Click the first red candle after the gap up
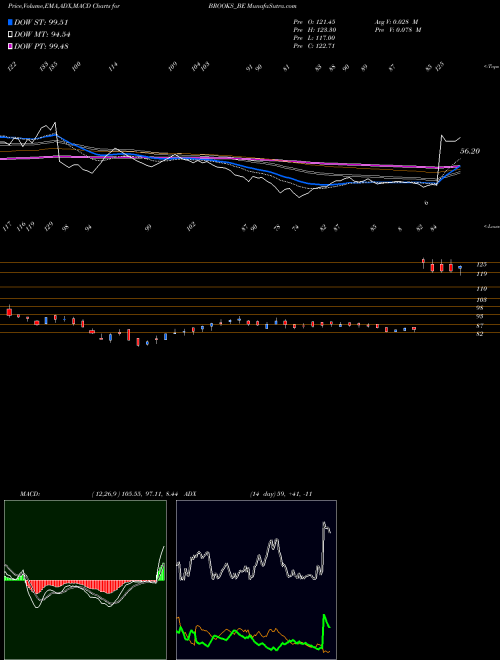The height and width of the screenshot is (660, 500). [423, 262]
